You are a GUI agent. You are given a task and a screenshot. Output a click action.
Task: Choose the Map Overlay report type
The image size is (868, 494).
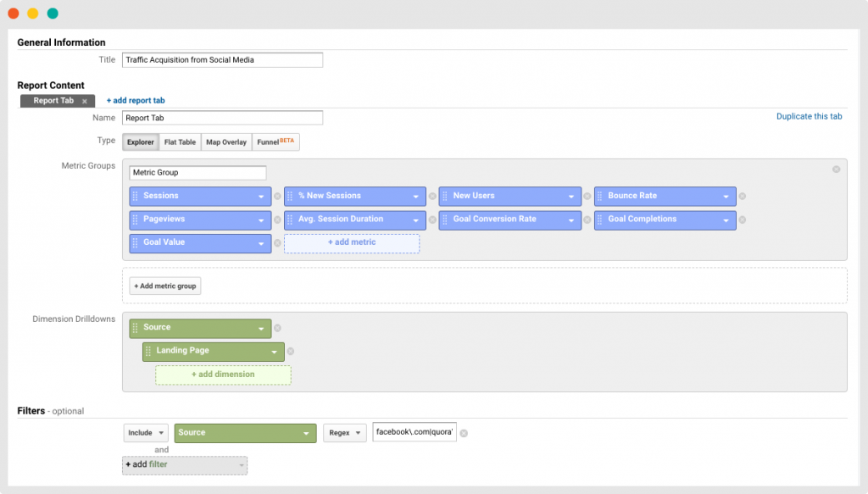pos(226,142)
